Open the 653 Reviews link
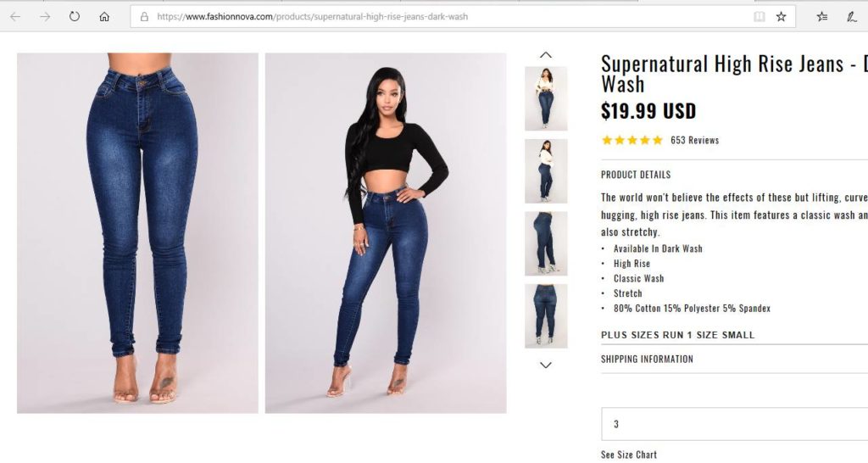 pyautogui.click(x=694, y=140)
